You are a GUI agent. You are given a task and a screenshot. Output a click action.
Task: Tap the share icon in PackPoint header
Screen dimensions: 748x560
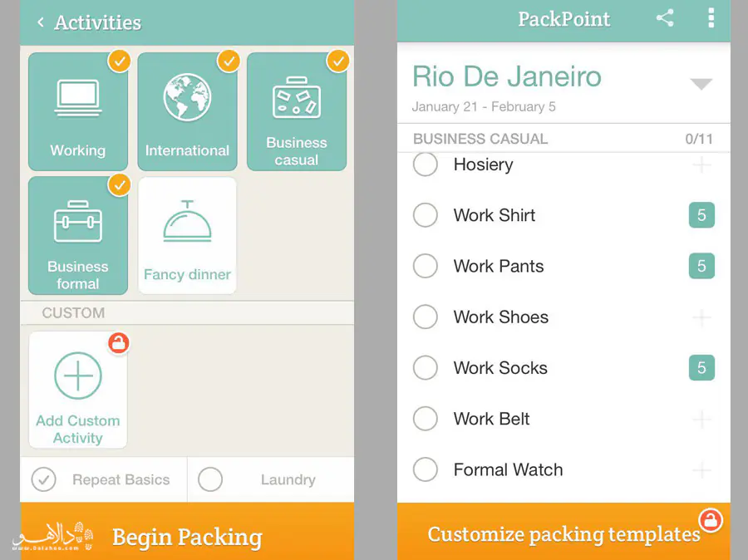pyautogui.click(x=665, y=18)
